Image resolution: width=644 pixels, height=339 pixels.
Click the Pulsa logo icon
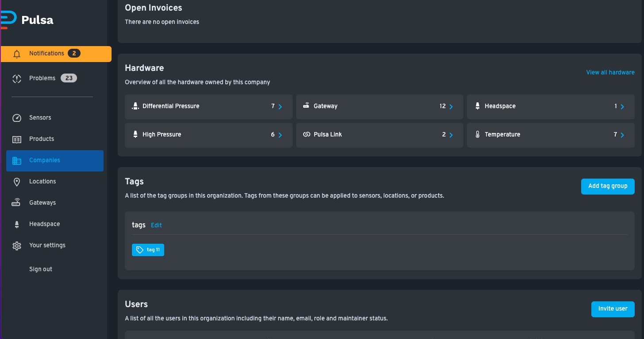pos(8,20)
